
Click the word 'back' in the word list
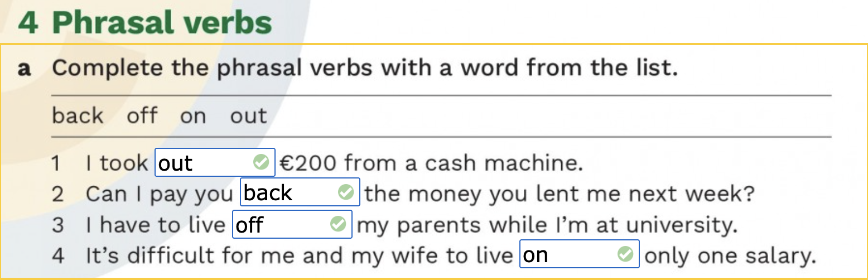[x=78, y=116]
